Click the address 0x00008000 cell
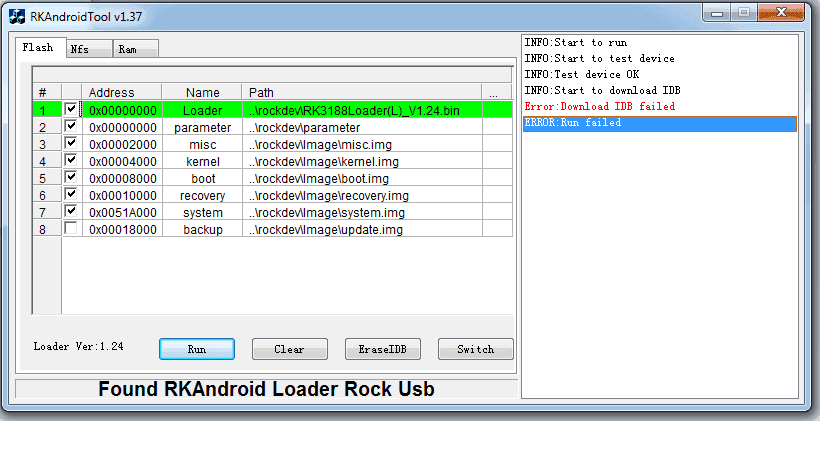 [122, 178]
